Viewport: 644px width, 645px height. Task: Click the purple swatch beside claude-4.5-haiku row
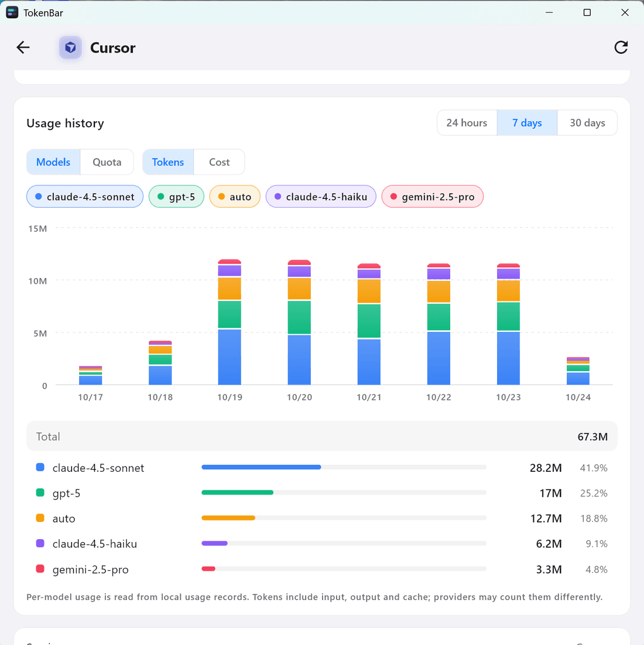(40, 543)
